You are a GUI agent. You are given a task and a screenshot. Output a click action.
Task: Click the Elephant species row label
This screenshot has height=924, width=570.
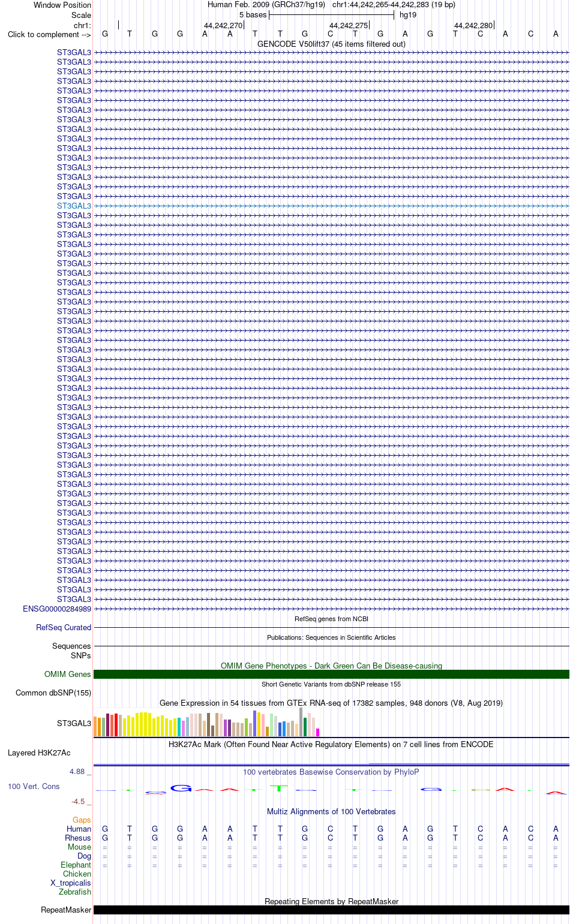[76, 865]
